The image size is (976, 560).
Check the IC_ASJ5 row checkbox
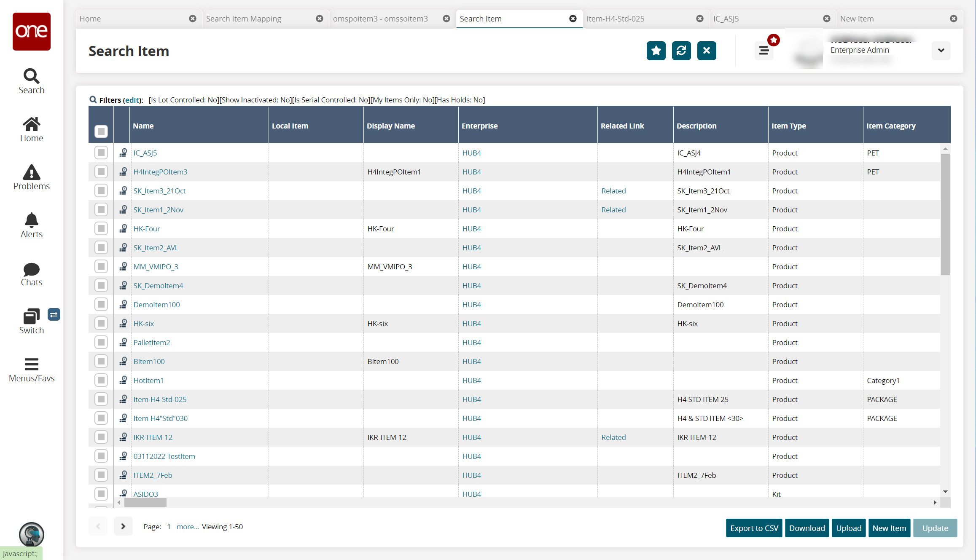pos(101,153)
